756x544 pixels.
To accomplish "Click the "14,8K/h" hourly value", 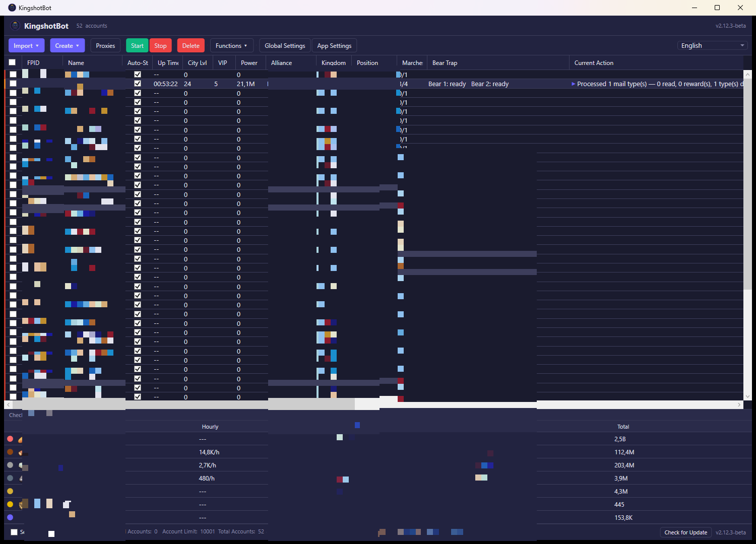I will [x=209, y=452].
